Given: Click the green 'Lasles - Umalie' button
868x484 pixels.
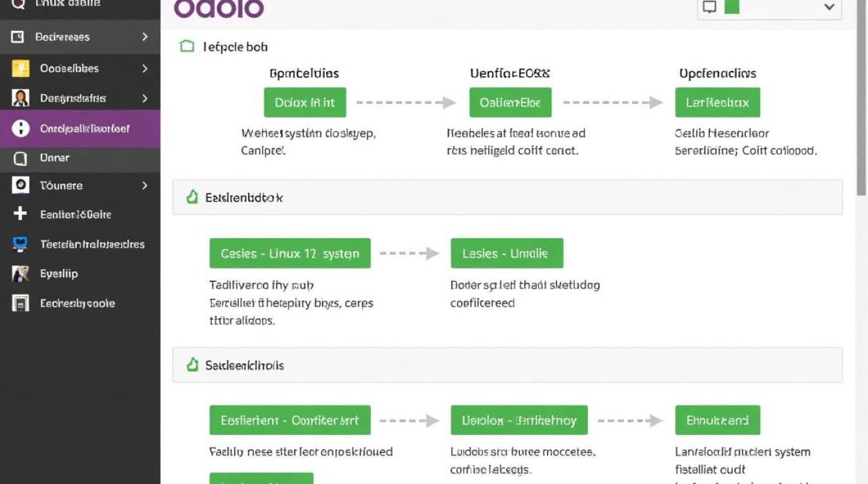Looking at the screenshot, I should [506, 254].
